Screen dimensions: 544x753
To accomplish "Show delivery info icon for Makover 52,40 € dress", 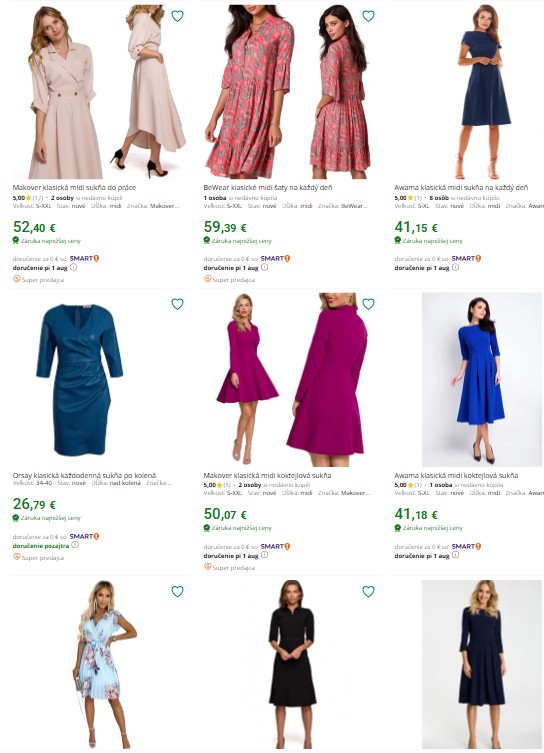I will tap(73, 267).
